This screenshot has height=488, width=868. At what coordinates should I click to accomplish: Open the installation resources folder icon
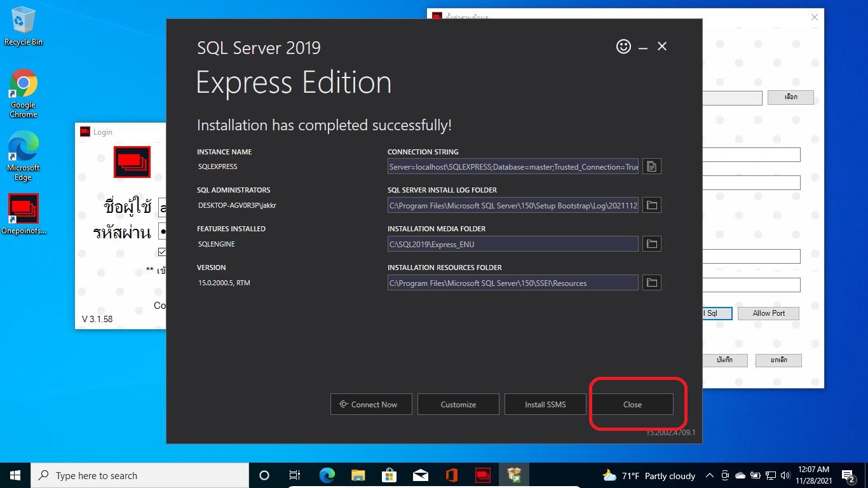[x=651, y=283]
